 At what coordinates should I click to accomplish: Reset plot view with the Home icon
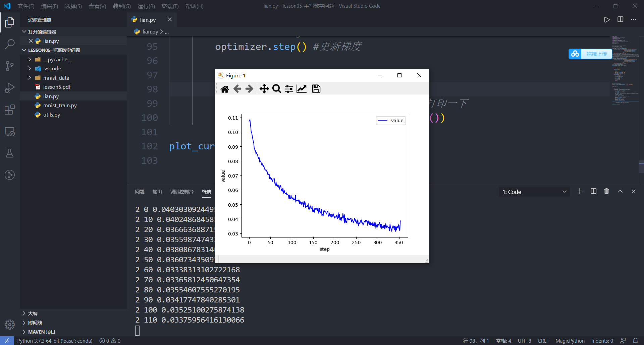[225, 88]
